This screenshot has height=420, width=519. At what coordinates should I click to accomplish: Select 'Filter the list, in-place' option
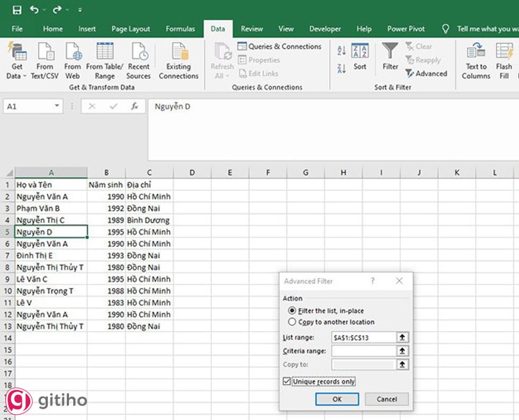[x=292, y=311]
